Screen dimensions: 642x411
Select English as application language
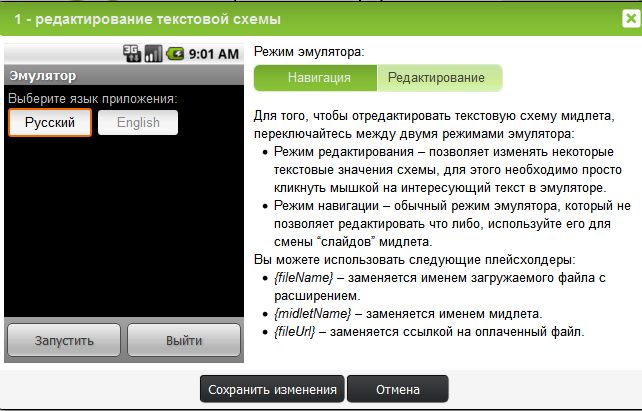click(x=138, y=122)
